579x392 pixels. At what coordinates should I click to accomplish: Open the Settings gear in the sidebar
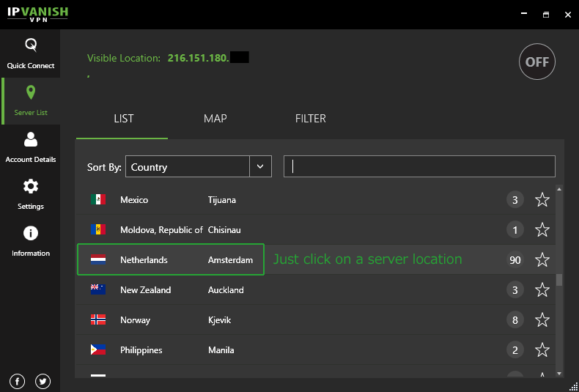[x=30, y=194]
